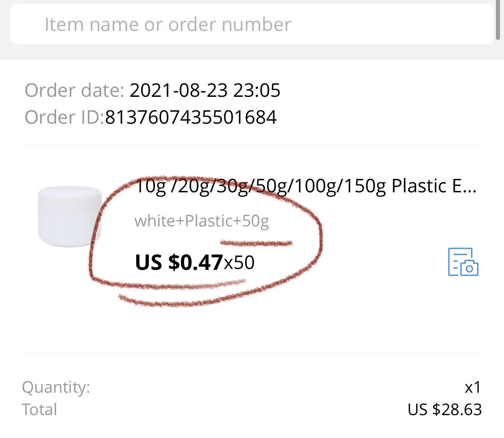Tap the US $0.47 unit price
Image resolution: width=504 pixels, height=438 pixels.
[179, 263]
